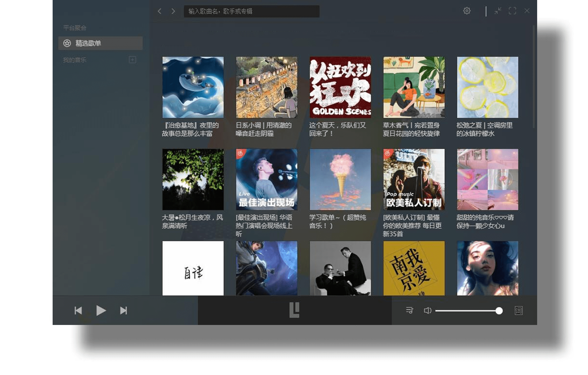Open the play queue list icon
The image size is (588, 375).
coord(409,310)
